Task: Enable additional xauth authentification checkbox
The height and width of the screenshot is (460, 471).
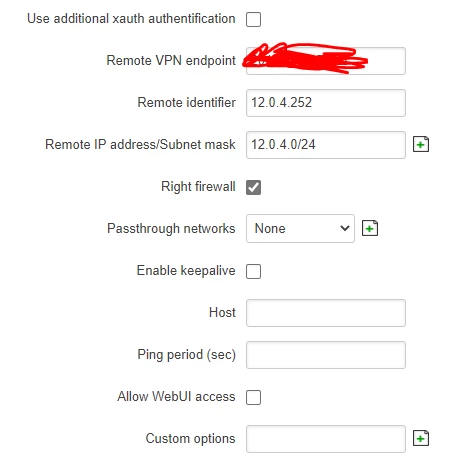Action: pos(253,19)
